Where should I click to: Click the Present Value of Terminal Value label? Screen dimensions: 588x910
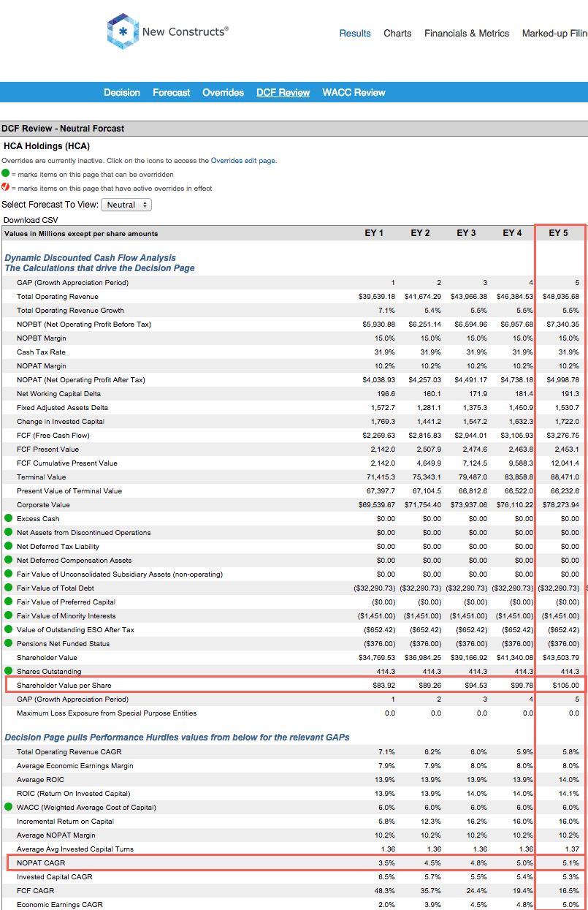(x=69, y=491)
